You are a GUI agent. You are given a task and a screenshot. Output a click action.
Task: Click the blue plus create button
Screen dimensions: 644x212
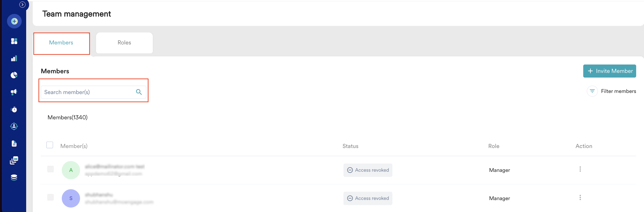pos(14,21)
